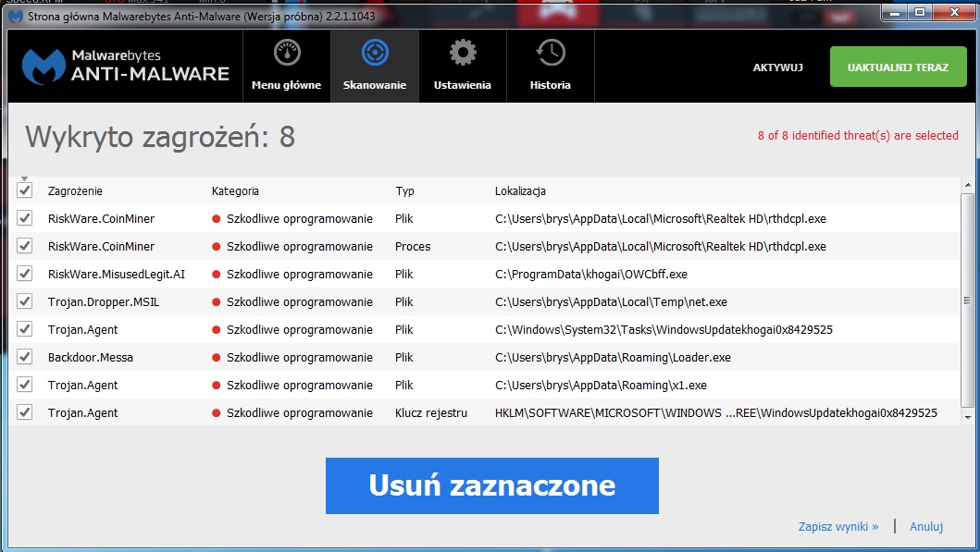Click the Malwarebytes icon in the title bar
The height and width of the screenshot is (552, 980).
(x=16, y=17)
